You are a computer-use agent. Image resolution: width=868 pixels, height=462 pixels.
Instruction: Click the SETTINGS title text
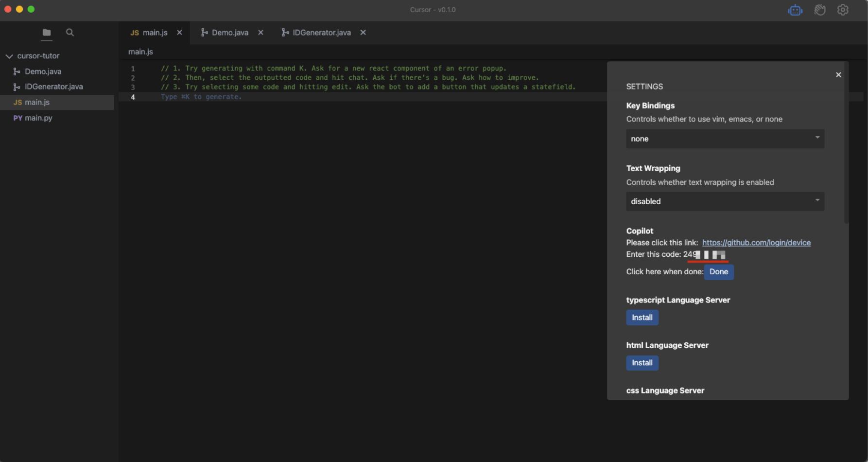pyautogui.click(x=644, y=87)
